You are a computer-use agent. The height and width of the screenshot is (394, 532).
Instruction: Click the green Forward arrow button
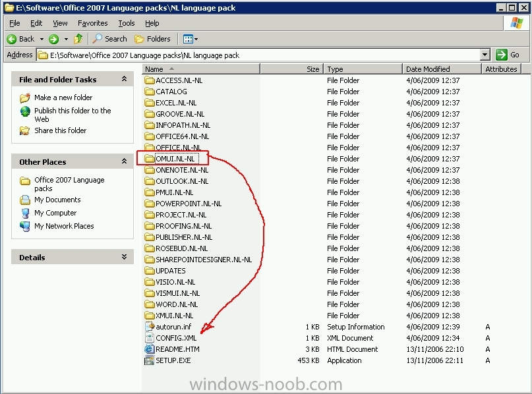click(53, 39)
